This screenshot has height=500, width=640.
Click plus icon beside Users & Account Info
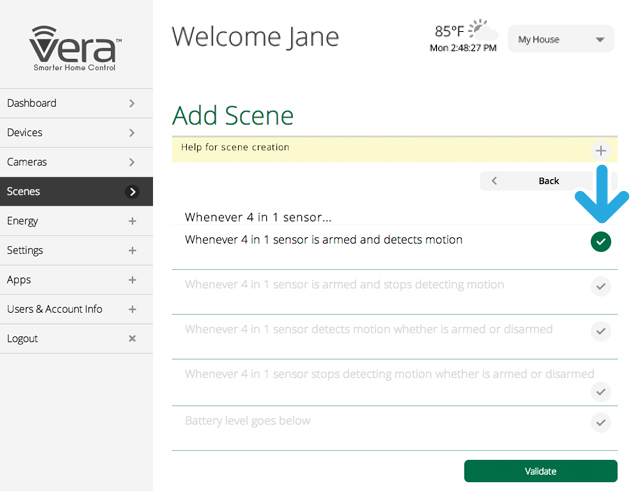click(x=132, y=310)
